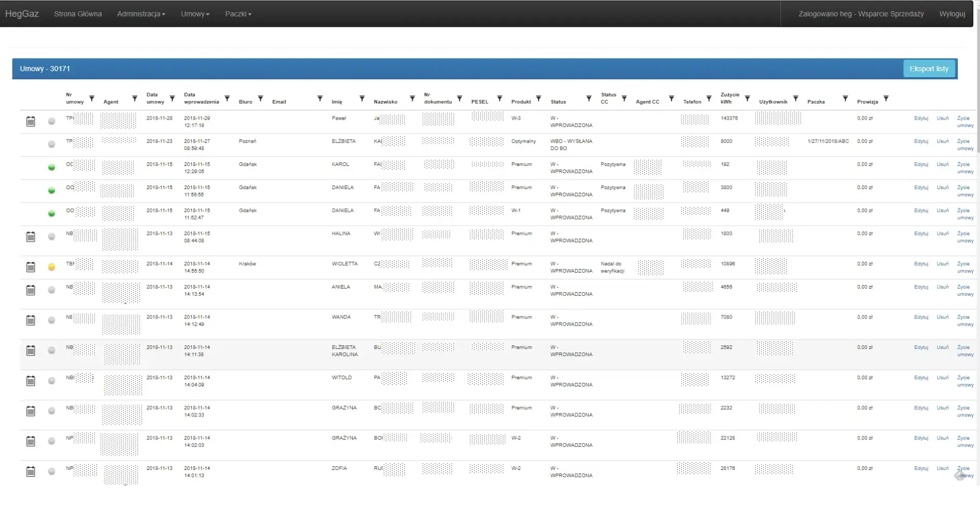Click Edytuj link in HALINA's row
Viewport: 980px width, 505px height.
[921, 234]
